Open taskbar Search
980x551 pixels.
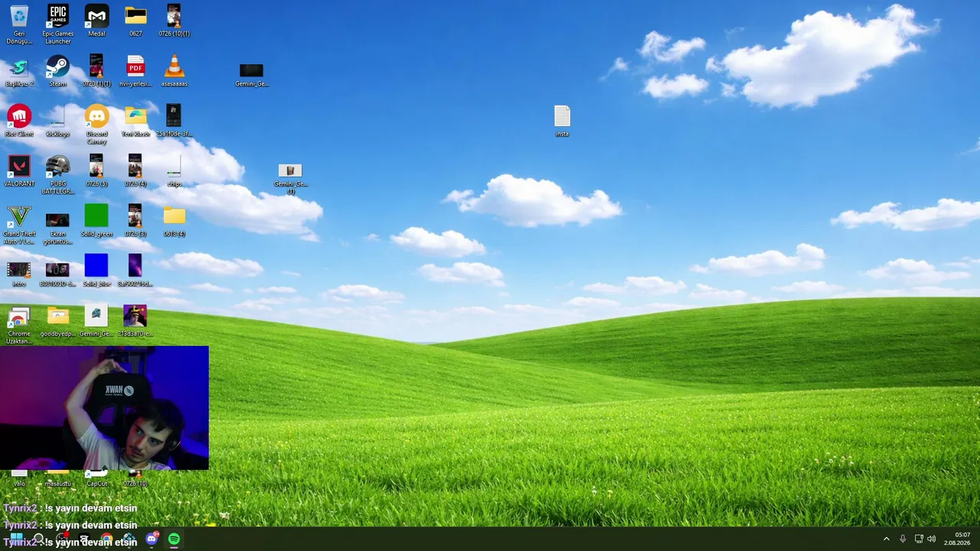coord(39,540)
